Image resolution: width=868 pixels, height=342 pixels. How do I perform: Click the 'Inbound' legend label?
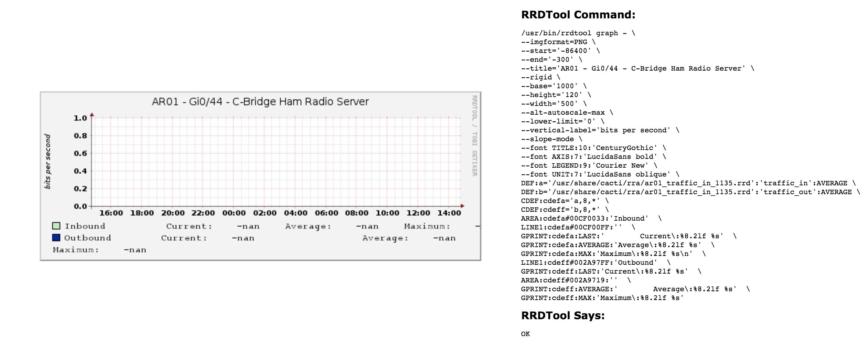coord(85,226)
